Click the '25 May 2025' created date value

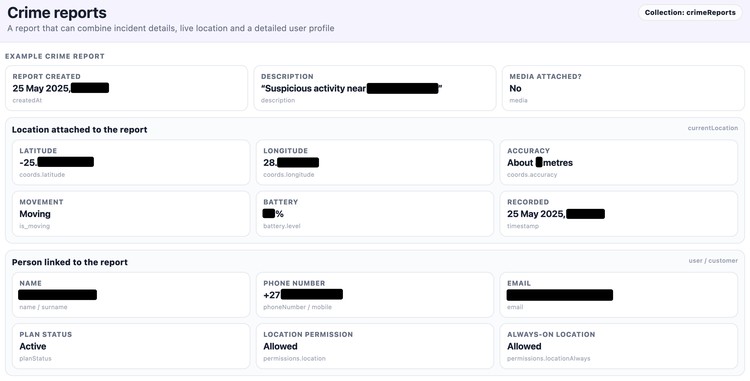(x=41, y=88)
